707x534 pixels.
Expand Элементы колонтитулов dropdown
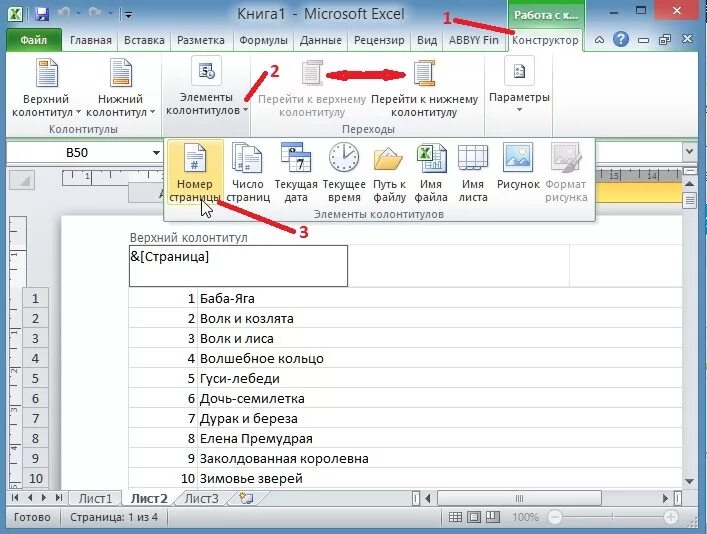[207, 88]
